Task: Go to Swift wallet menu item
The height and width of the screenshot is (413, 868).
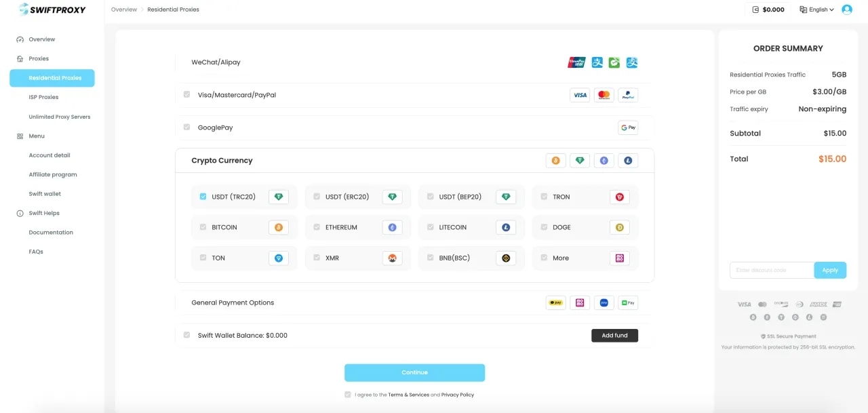Action: tap(45, 194)
